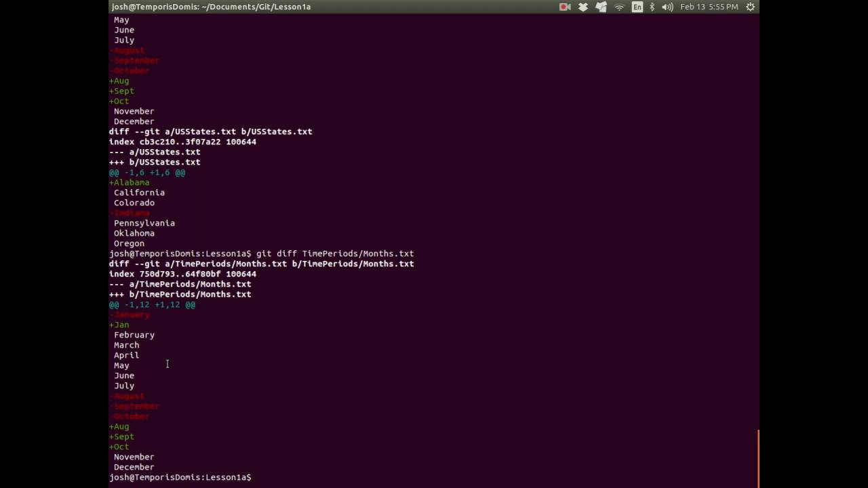
Task: Click the command 'git diff TimePeriods/Months.txt'
Action: click(335, 253)
